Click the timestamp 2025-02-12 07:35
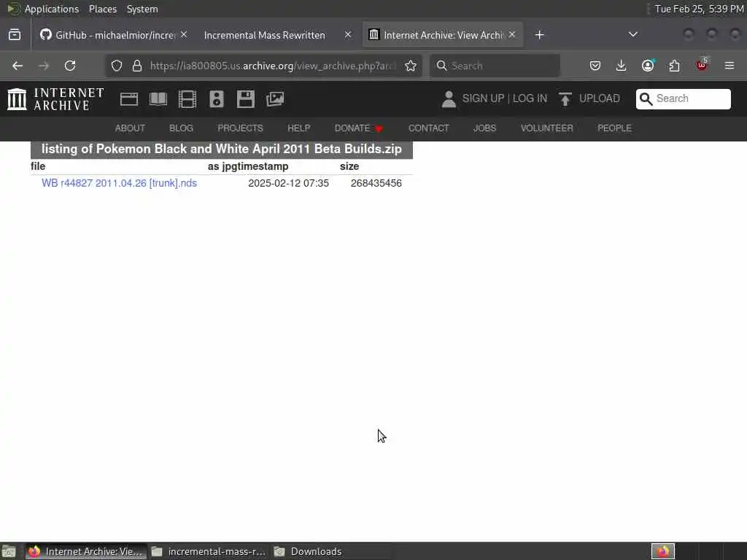Image resolution: width=747 pixels, height=560 pixels. pyautogui.click(x=288, y=183)
